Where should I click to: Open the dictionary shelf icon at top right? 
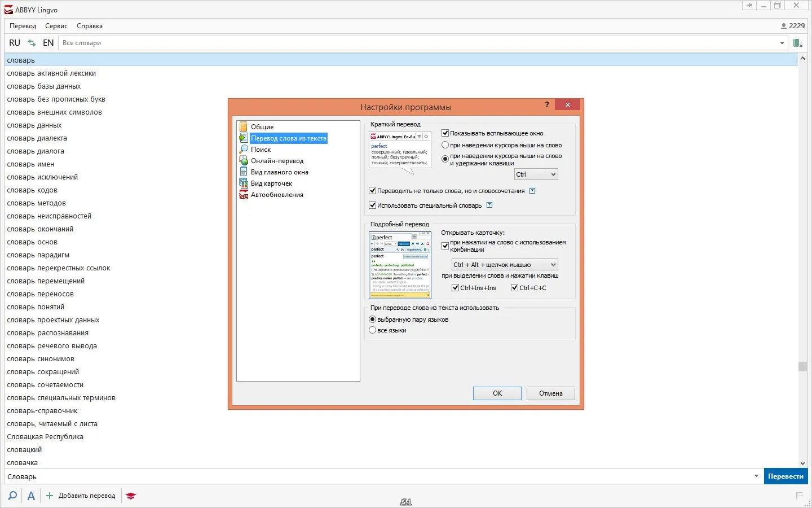(x=798, y=43)
